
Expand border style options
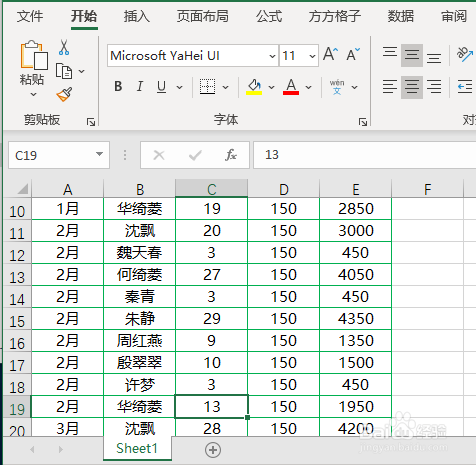pyautogui.click(x=225, y=87)
